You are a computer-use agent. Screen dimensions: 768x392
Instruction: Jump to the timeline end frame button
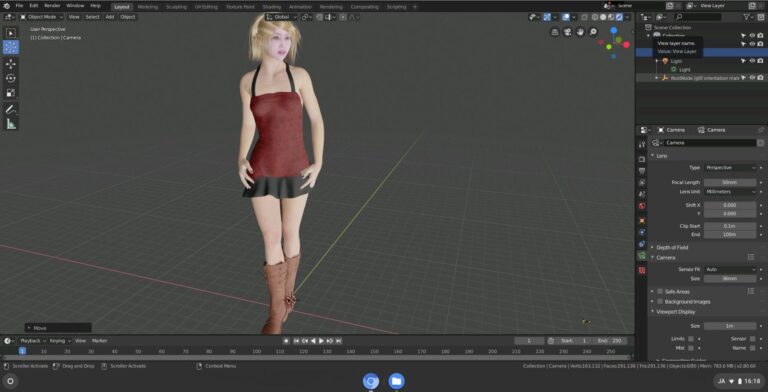click(x=338, y=341)
